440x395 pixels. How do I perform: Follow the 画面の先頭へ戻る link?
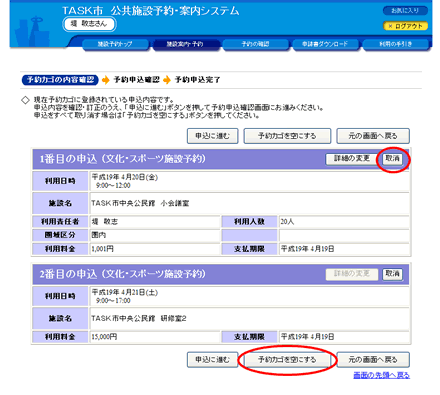click(382, 375)
